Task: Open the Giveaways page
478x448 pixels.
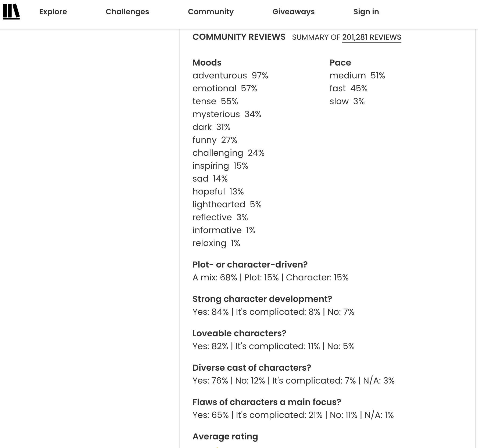Action: [294, 12]
